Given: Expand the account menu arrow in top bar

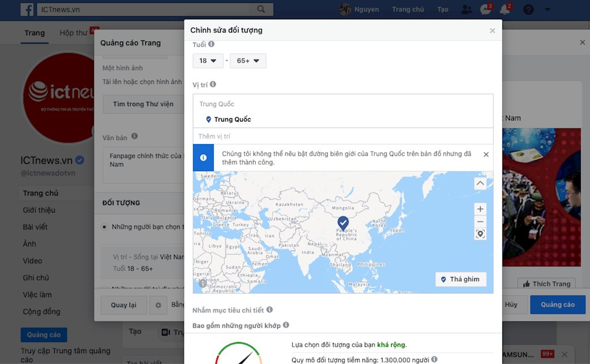Looking at the screenshot, I should (547, 9).
